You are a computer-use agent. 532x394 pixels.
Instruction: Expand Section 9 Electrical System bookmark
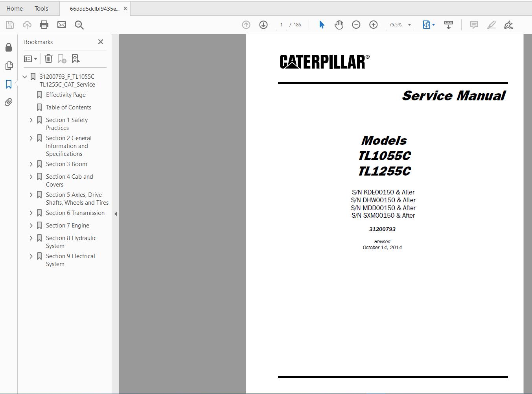click(x=31, y=256)
